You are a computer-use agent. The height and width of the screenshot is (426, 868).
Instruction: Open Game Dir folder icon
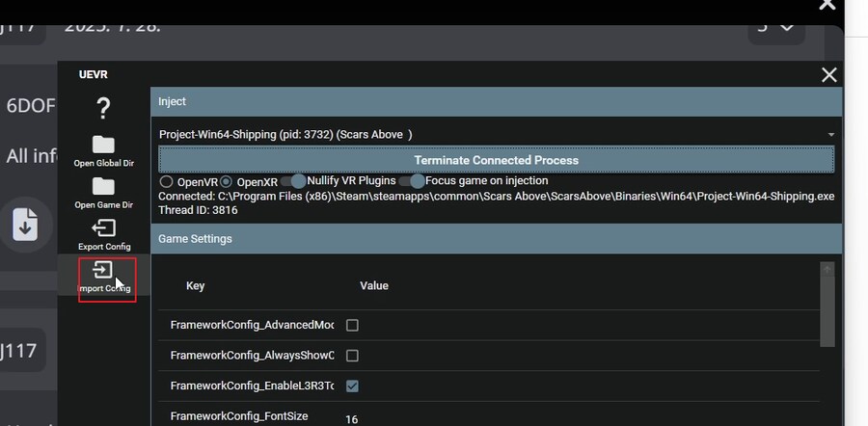click(x=103, y=186)
